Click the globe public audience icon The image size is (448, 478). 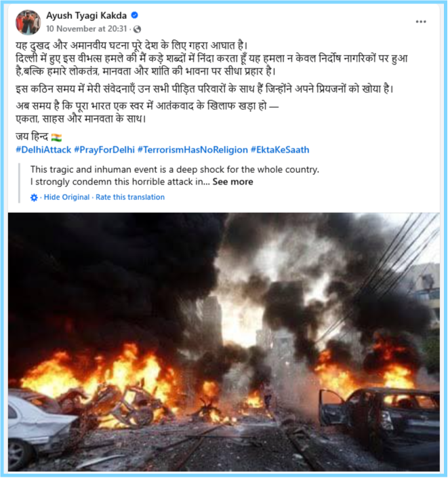137,29
